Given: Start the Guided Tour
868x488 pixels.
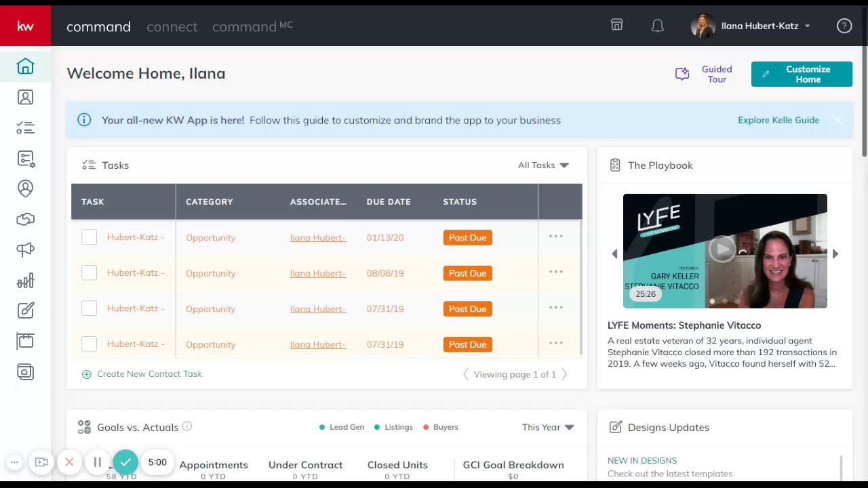Looking at the screenshot, I should coord(704,74).
